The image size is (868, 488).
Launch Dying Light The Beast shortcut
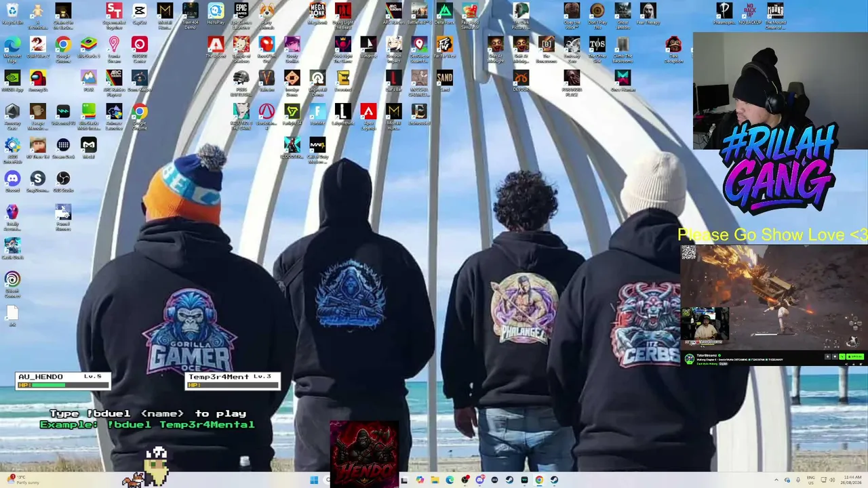pyautogui.click(x=343, y=16)
